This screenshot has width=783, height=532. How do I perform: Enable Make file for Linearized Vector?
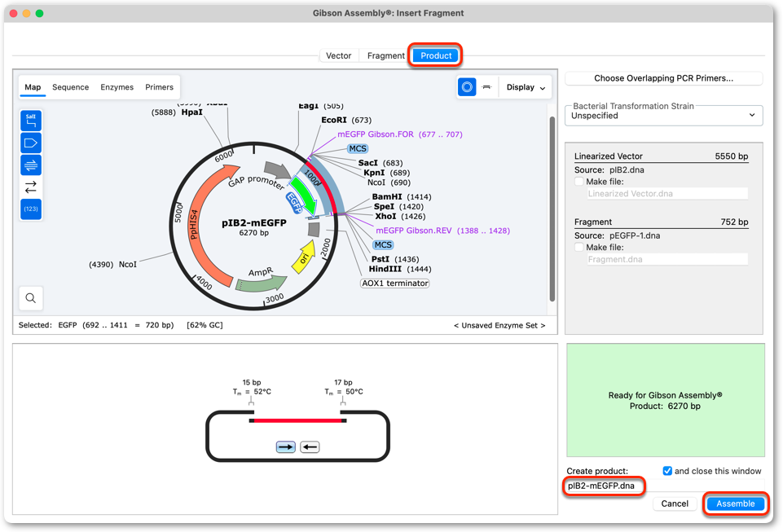578,182
